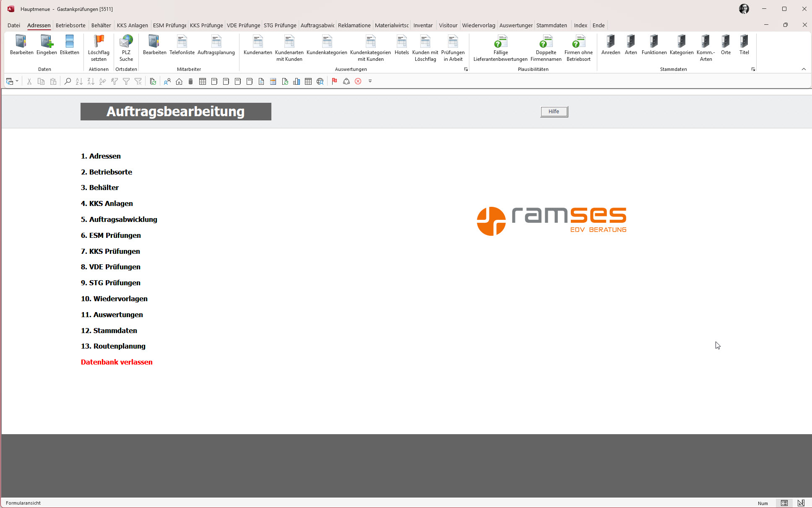This screenshot has width=812, height=508.
Task: Open Doppelte Firmennamen plausibility check
Action: coord(546,48)
